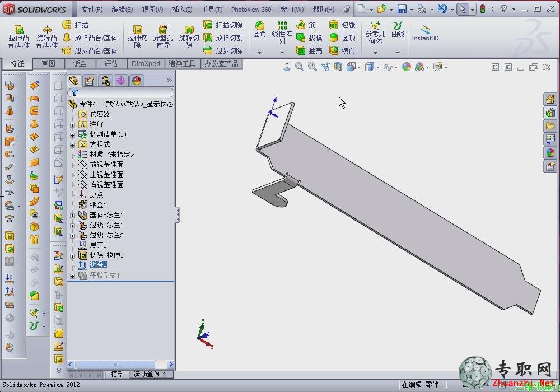This screenshot has width=560, height=392.
Task: Expand the 方程式 tree node
Action: click(72, 145)
